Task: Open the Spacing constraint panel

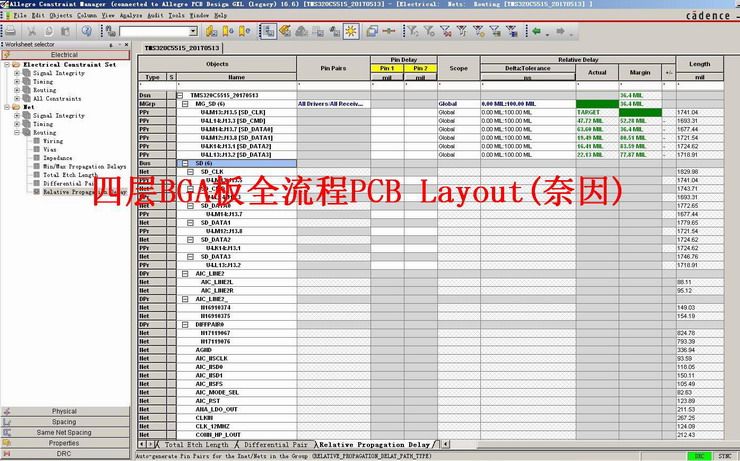Action: coord(65,422)
